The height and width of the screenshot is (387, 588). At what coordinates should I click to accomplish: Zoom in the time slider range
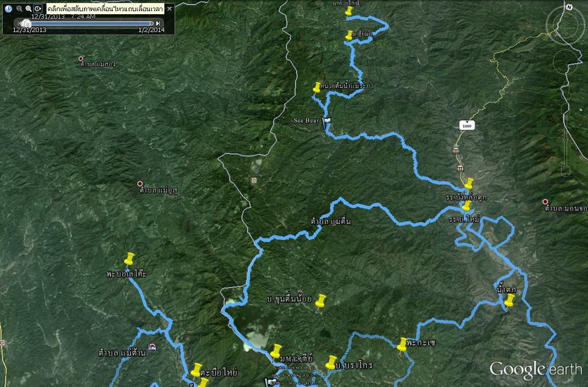(28, 9)
